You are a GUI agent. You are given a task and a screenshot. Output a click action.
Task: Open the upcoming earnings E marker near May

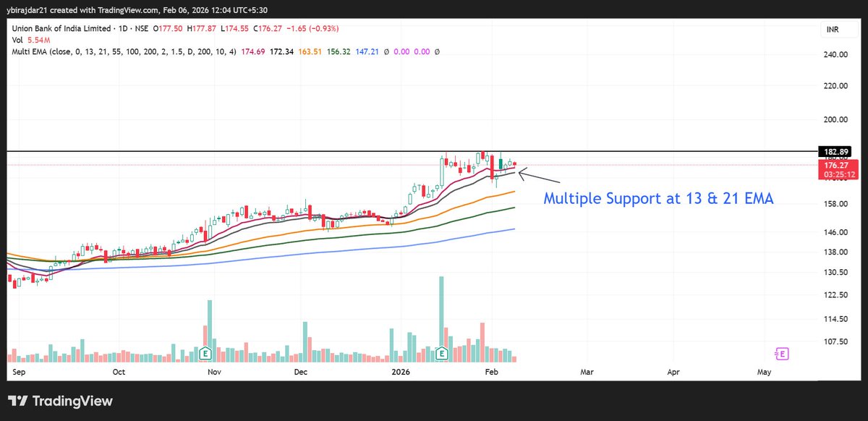pyautogui.click(x=782, y=354)
